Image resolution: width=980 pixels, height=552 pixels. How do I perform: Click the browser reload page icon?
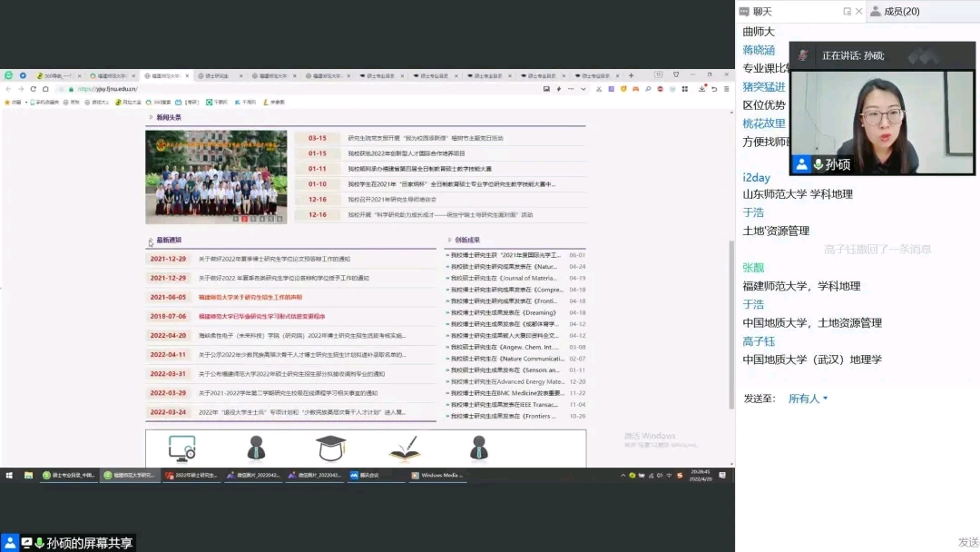(34, 89)
